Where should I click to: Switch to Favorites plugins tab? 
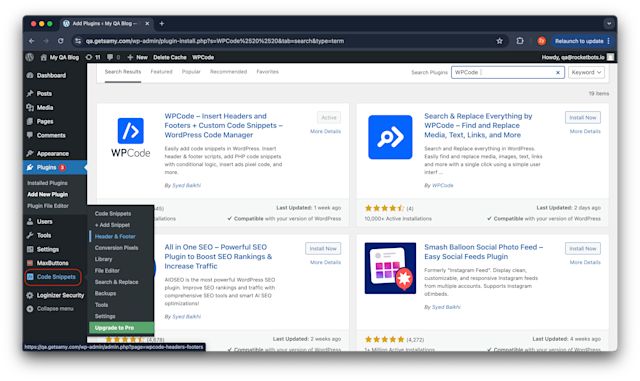click(x=267, y=72)
